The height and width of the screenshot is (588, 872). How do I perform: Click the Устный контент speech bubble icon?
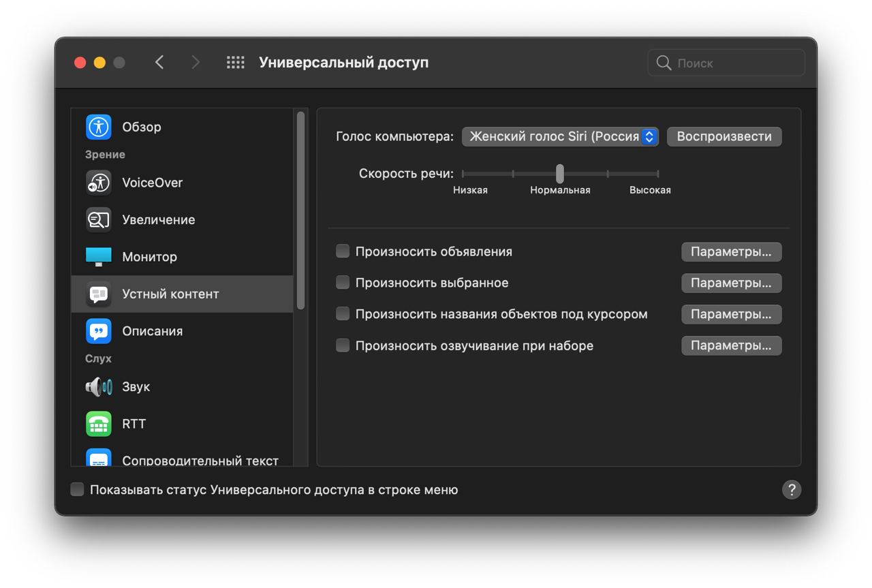coord(99,294)
